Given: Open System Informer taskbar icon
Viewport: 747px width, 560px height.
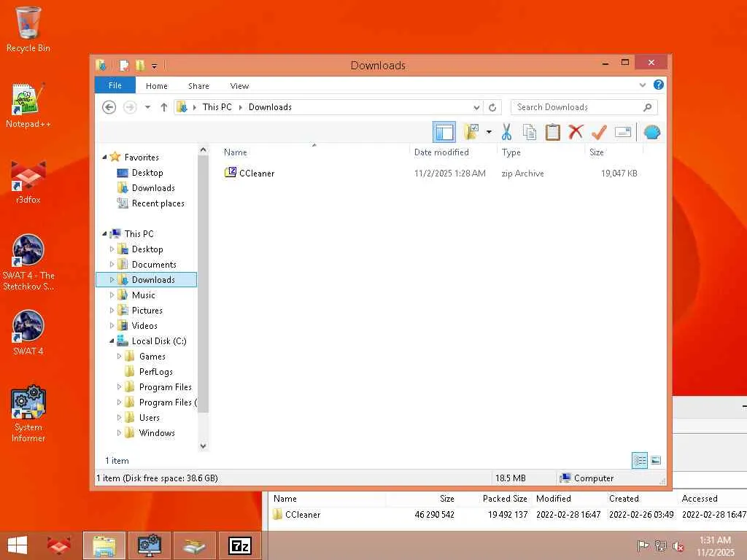Looking at the screenshot, I should pos(150,545).
